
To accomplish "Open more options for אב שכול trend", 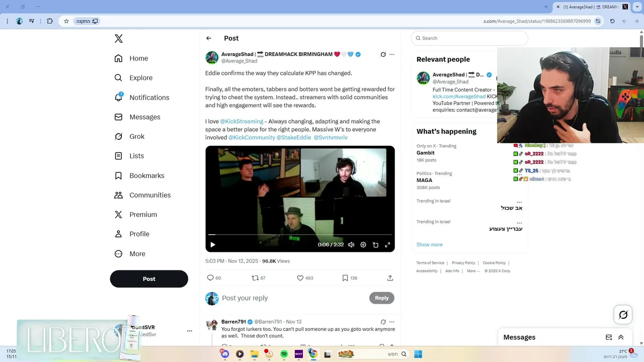I will point(519,201).
